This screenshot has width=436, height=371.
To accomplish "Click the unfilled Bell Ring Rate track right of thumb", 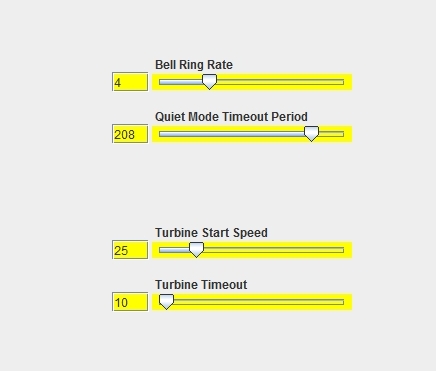I will (280, 82).
